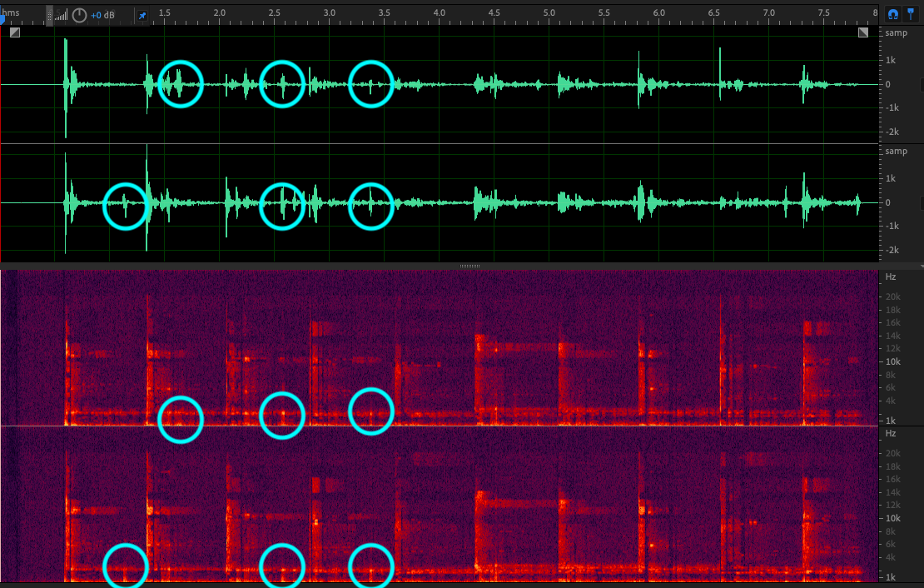Image resolution: width=924 pixels, height=588 pixels.
Task: Click the upper channel's samp amplitude label
Action: [897, 33]
